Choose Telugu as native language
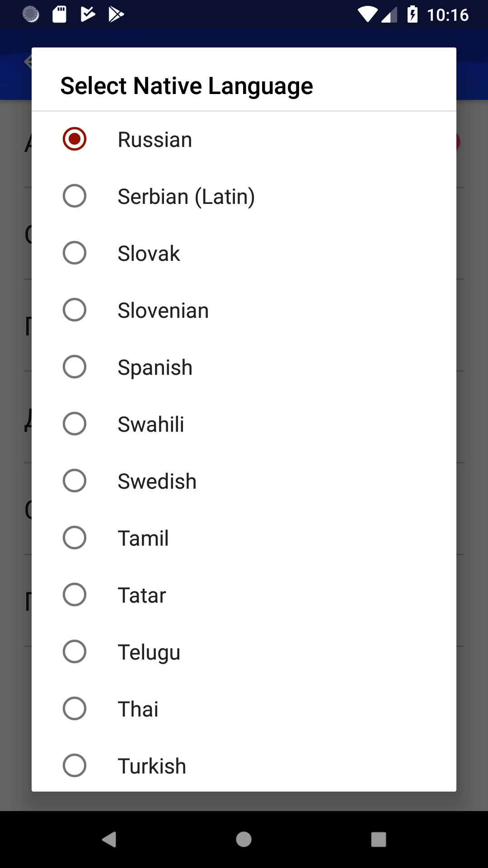The width and height of the screenshot is (488, 868). pos(244,652)
